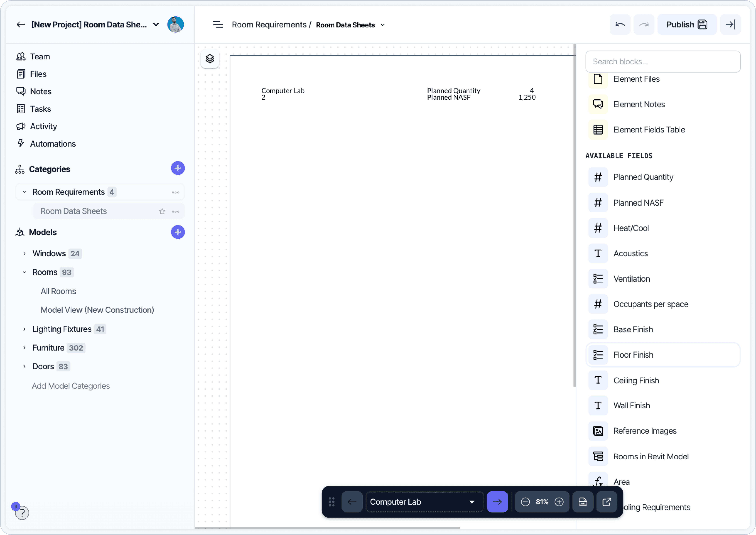Image resolution: width=756 pixels, height=535 pixels.
Task: Click the Search blocks input field
Action: 663,62
